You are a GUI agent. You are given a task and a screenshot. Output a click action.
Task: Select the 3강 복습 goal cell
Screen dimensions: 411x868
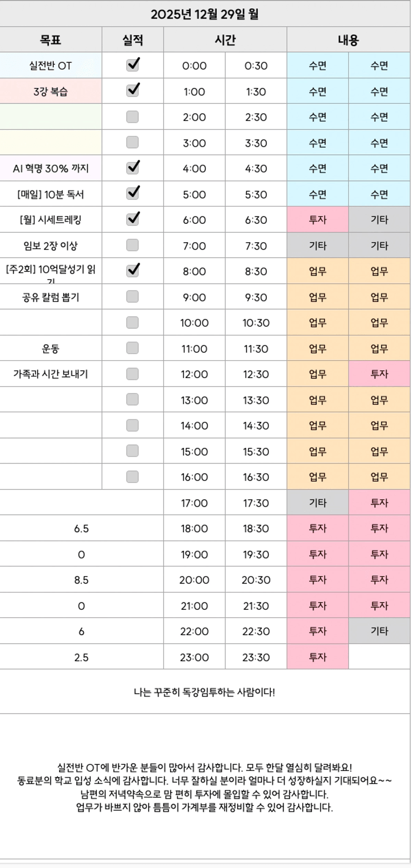[51, 92]
